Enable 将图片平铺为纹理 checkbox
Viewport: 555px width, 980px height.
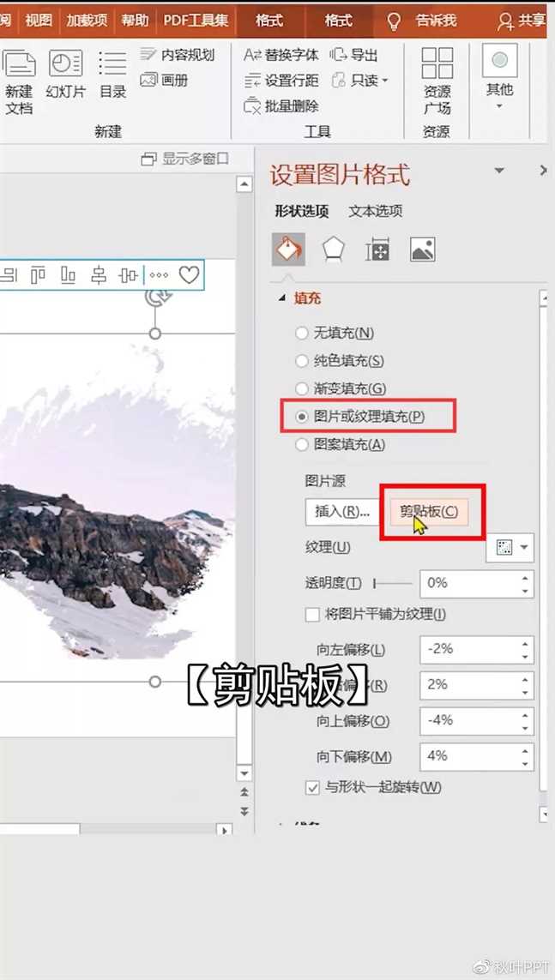pos(313,615)
